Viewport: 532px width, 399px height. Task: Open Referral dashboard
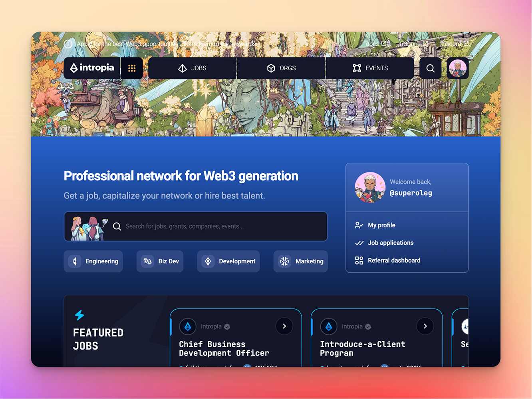387,260
